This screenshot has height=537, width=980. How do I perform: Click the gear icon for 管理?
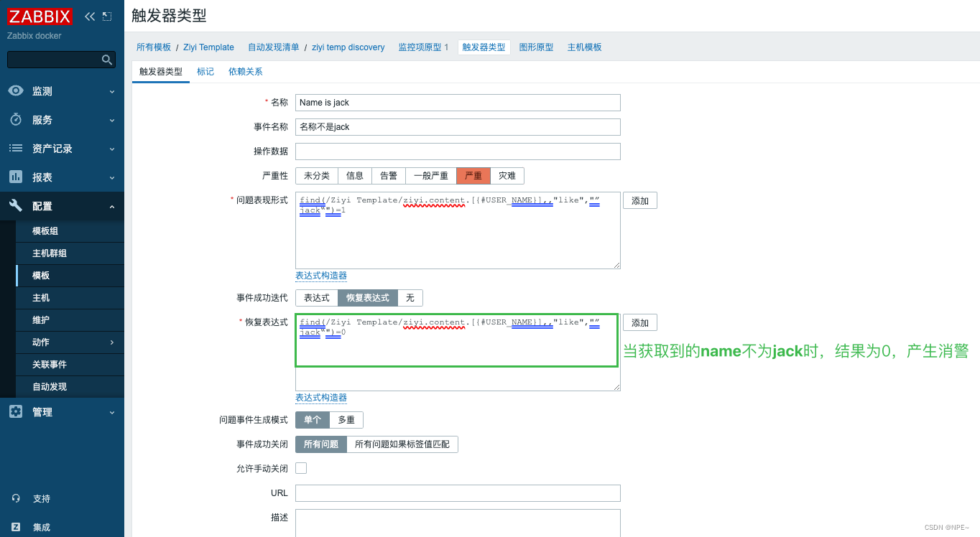16,412
